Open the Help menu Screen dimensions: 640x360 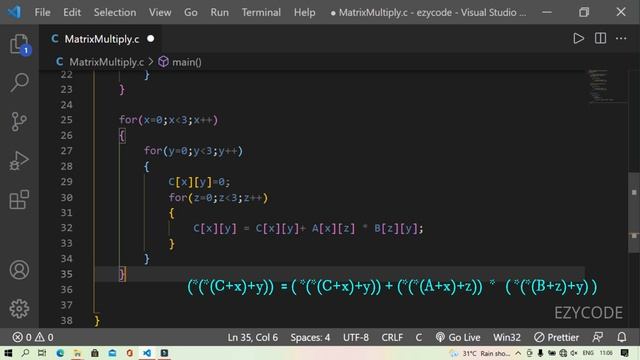[x=304, y=12]
